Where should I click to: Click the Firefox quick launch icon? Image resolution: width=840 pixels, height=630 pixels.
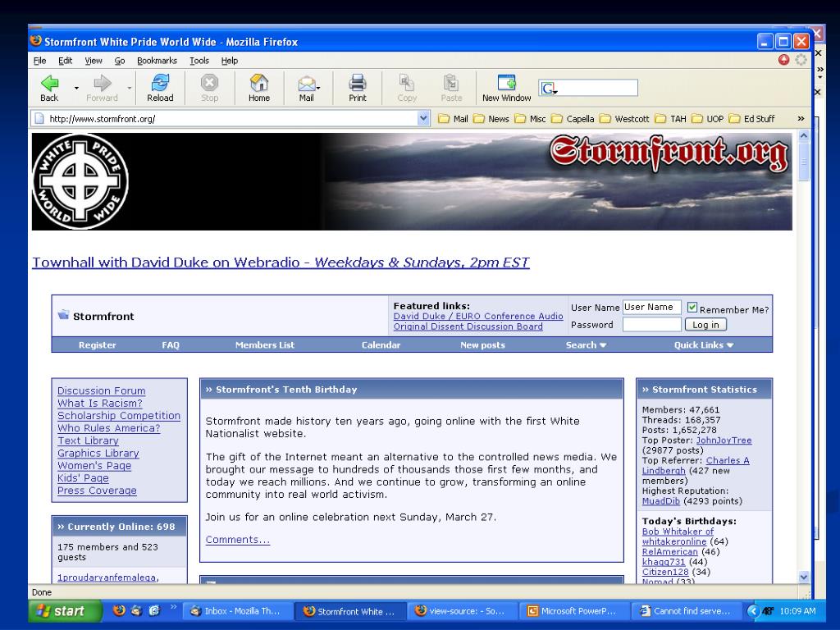point(119,610)
